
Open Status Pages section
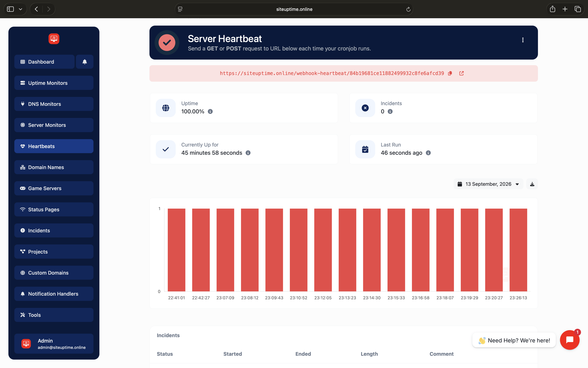(54, 210)
